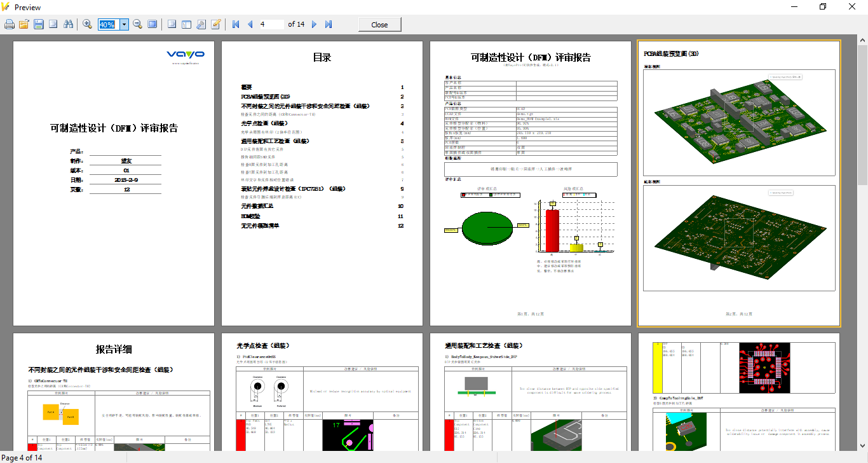The image size is (868, 463).
Task: Advance to the next page arrow
Action: coord(314,24)
